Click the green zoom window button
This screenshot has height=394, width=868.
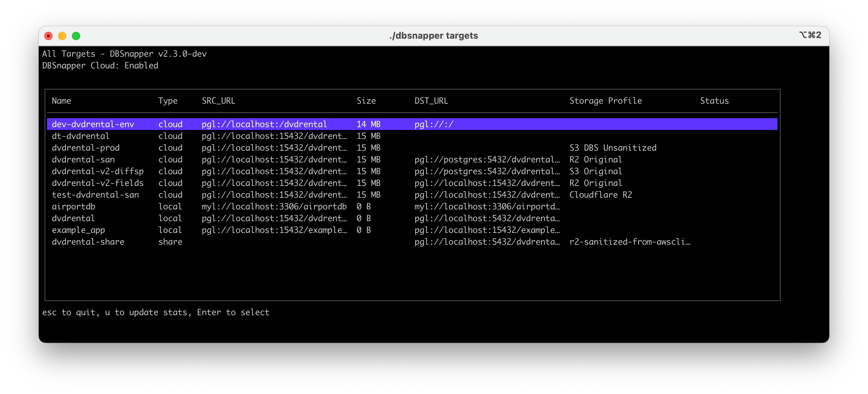76,36
